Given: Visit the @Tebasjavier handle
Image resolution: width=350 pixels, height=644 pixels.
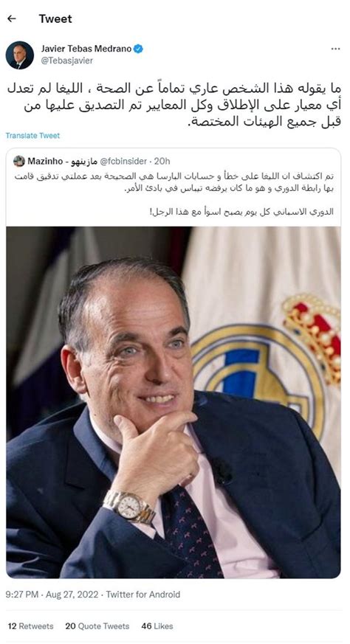Looking at the screenshot, I should (x=67, y=60).
